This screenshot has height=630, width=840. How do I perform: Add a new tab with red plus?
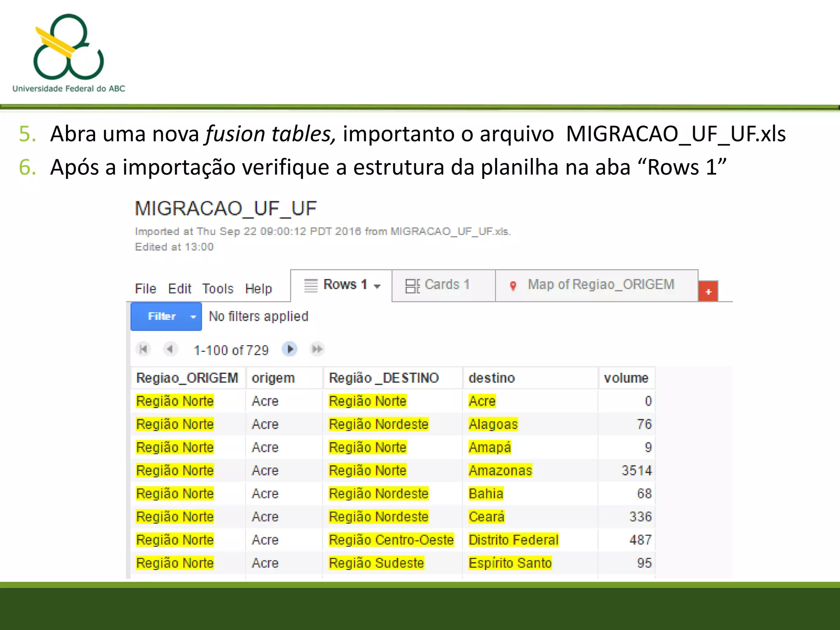coord(708,291)
